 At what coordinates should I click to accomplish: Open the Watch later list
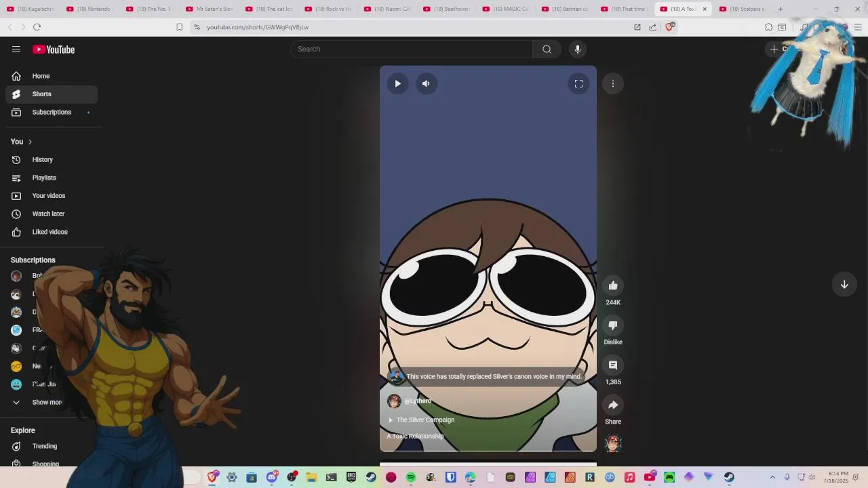click(52, 213)
